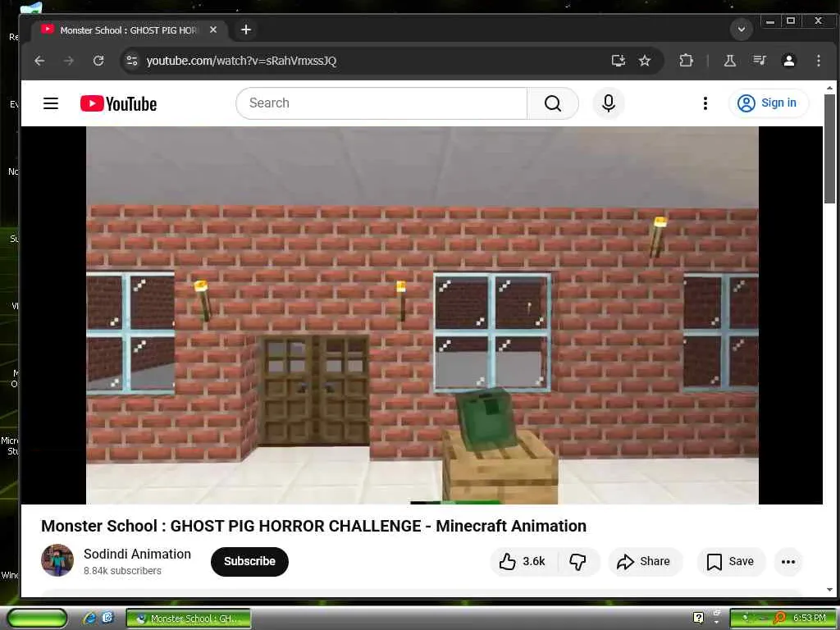Click into the YouTube Search field
The width and height of the screenshot is (840, 630).
point(381,103)
